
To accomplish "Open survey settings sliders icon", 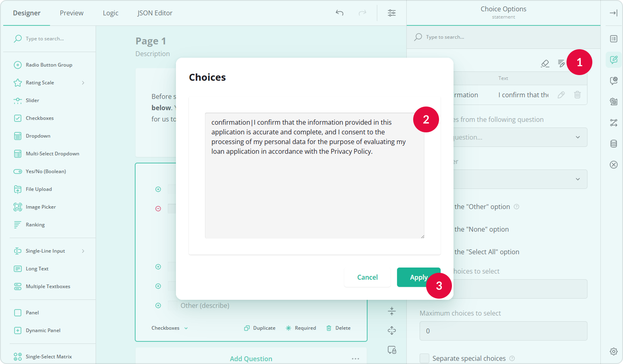I will 391,13.
